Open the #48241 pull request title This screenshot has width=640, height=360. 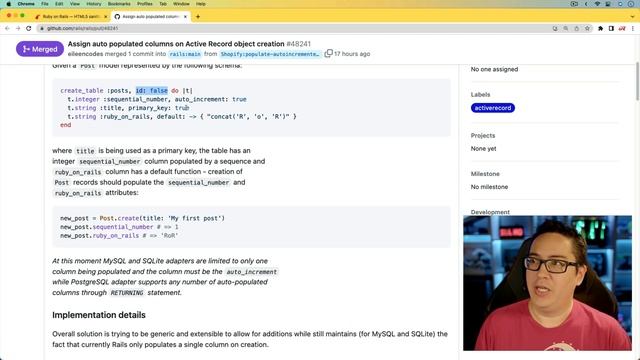pyautogui.click(x=189, y=44)
